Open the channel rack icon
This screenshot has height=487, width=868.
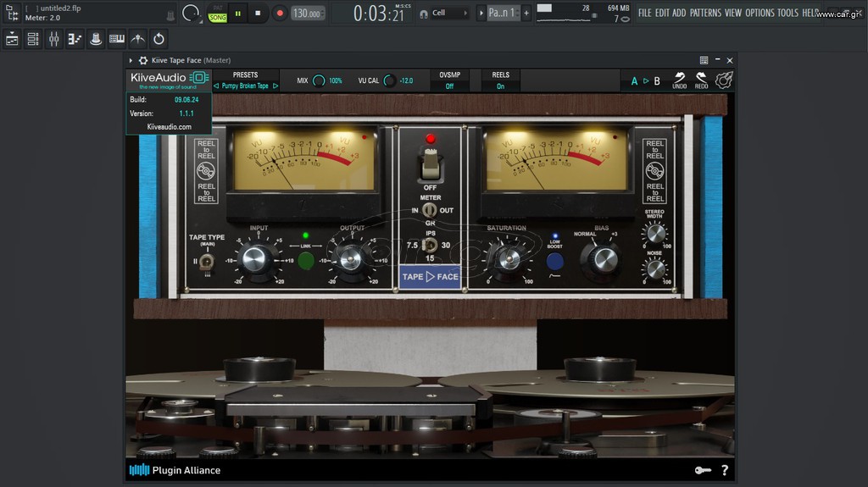point(33,39)
